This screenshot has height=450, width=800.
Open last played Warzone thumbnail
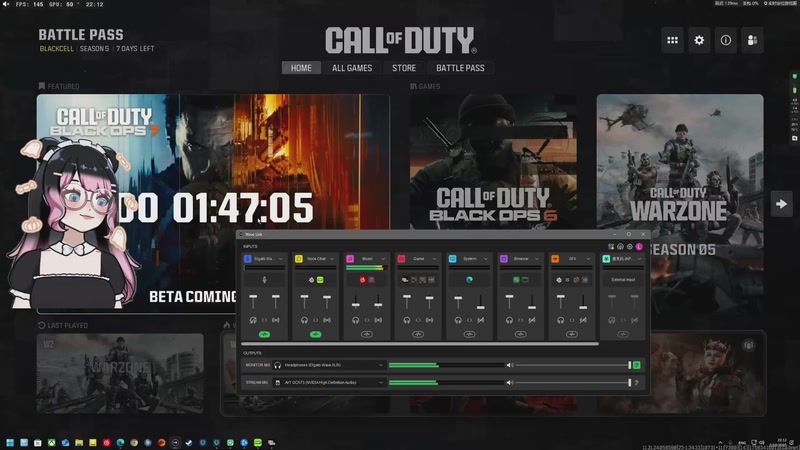(x=120, y=373)
